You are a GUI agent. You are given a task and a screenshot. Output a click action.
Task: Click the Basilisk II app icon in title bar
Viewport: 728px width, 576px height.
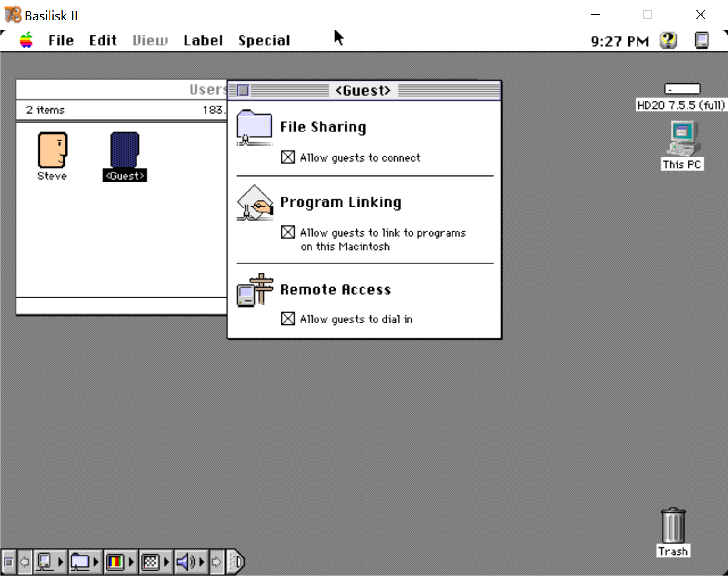(x=13, y=15)
